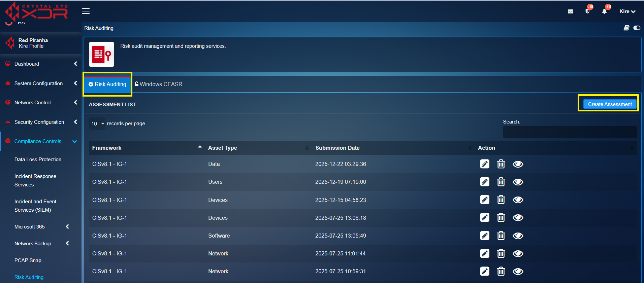
Task: Delete the Data assessment row
Action: 501,164
